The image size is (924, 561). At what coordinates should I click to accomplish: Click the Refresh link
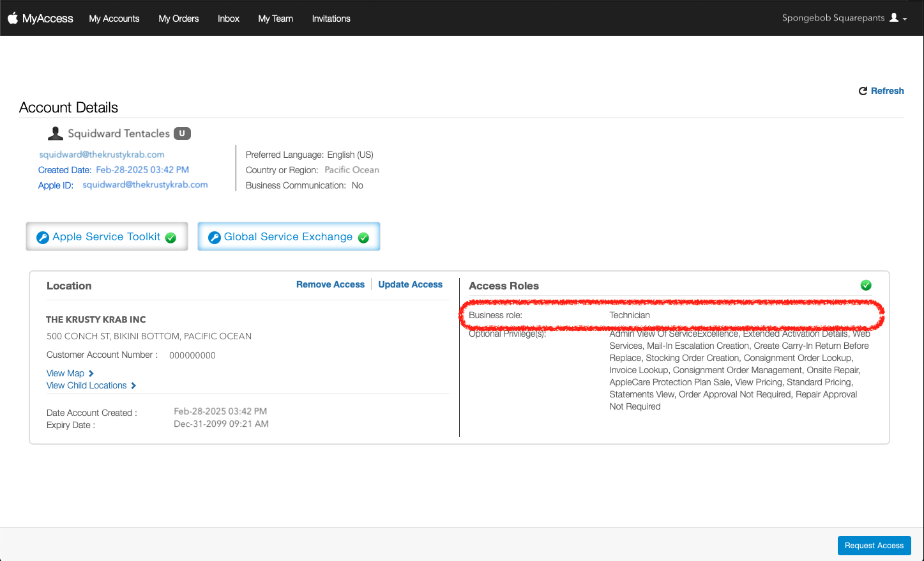(x=881, y=91)
